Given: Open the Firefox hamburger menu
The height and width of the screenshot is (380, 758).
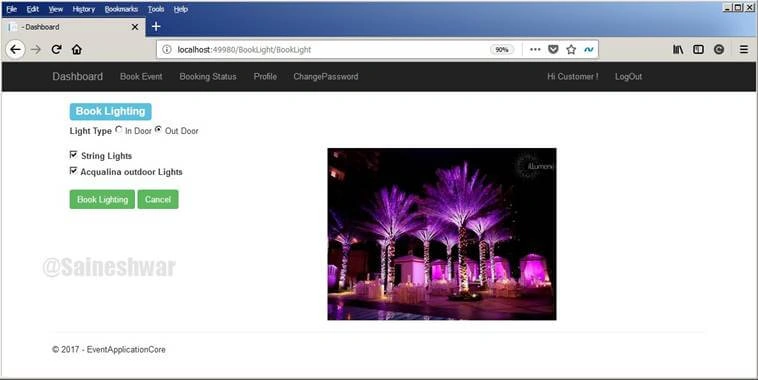Looking at the screenshot, I should pos(744,49).
